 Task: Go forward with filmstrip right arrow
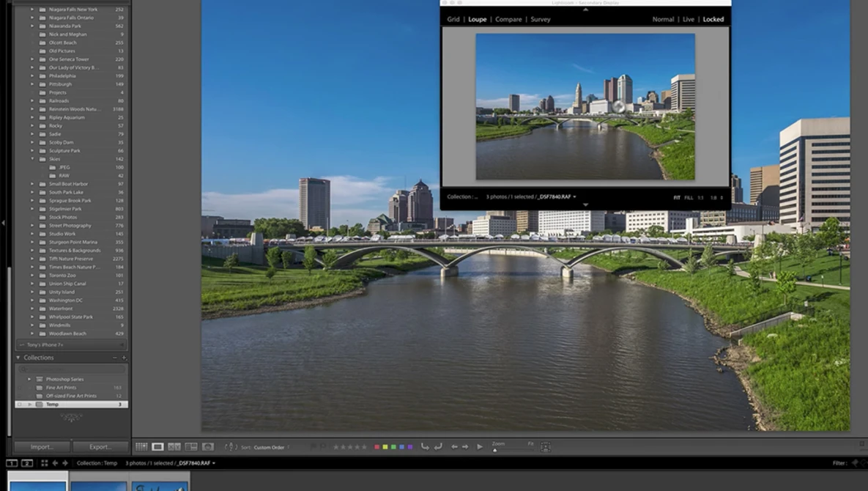pyautogui.click(x=64, y=463)
